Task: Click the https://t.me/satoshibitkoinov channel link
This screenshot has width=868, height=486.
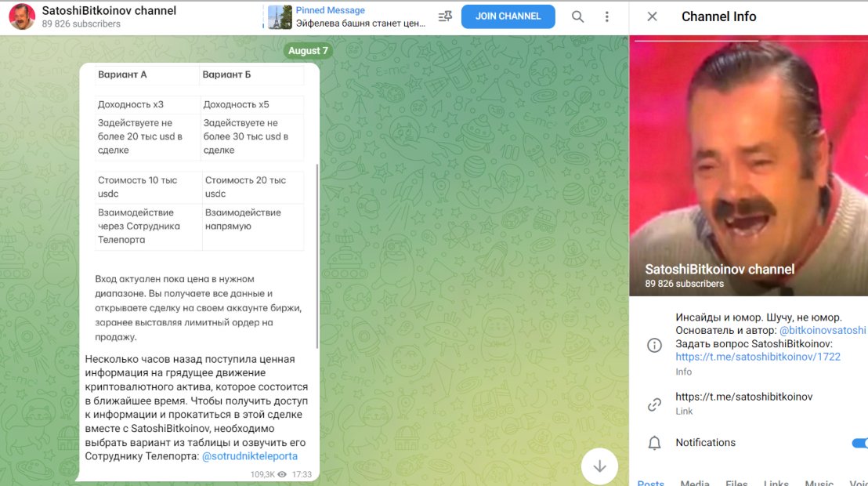Action: point(744,397)
